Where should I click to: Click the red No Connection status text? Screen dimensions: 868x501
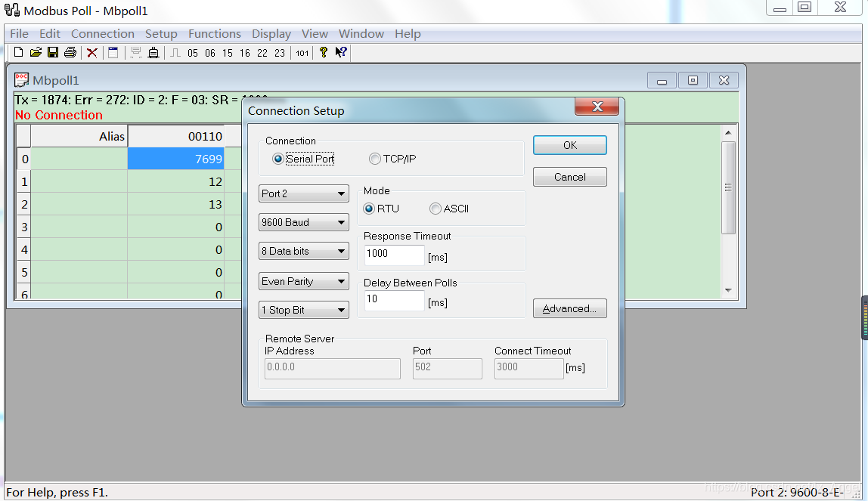(x=59, y=115)
